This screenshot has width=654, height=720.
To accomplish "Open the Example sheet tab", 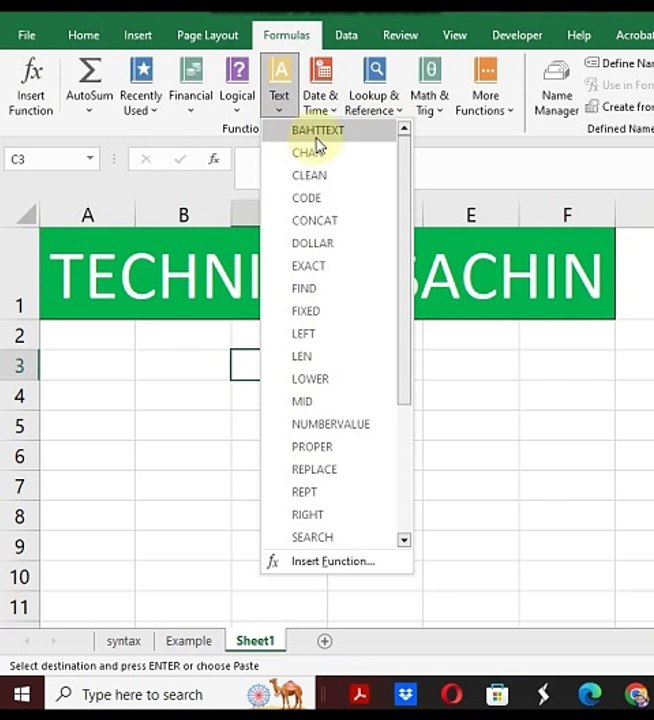I will 189,641.
